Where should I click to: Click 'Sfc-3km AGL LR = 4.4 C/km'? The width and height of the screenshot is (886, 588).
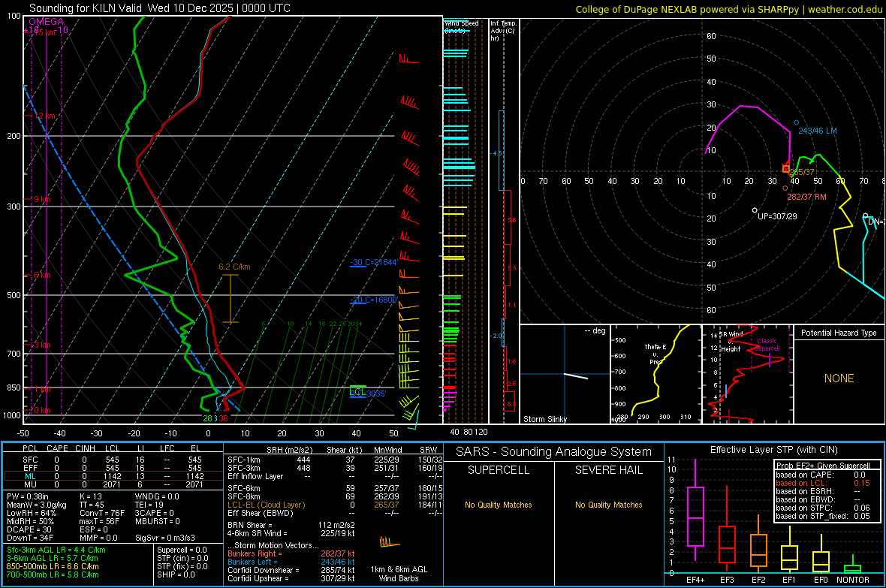[56, 550]
